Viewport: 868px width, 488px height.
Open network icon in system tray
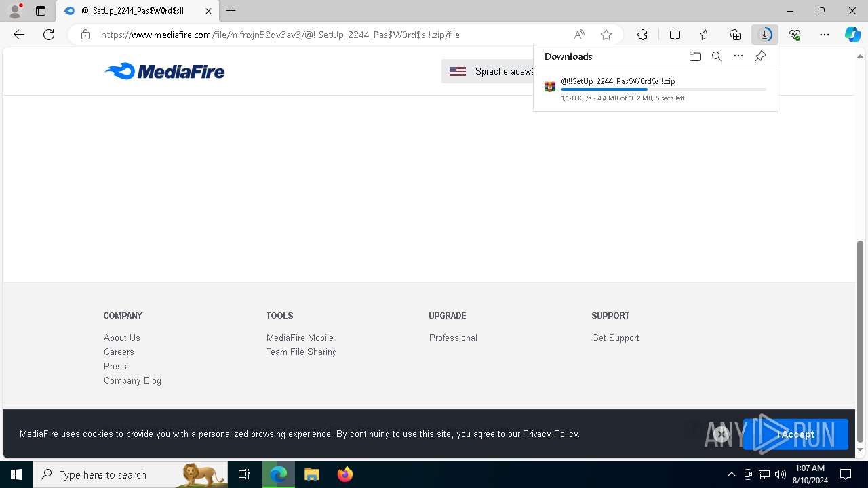coord(764,474)
